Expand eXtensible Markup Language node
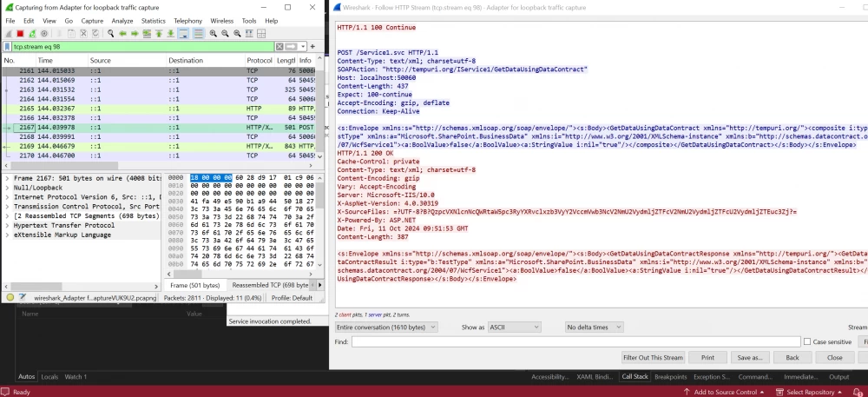The width and height of the screenshot is (868, 397). pyautogui.click(x=7, y=235)
